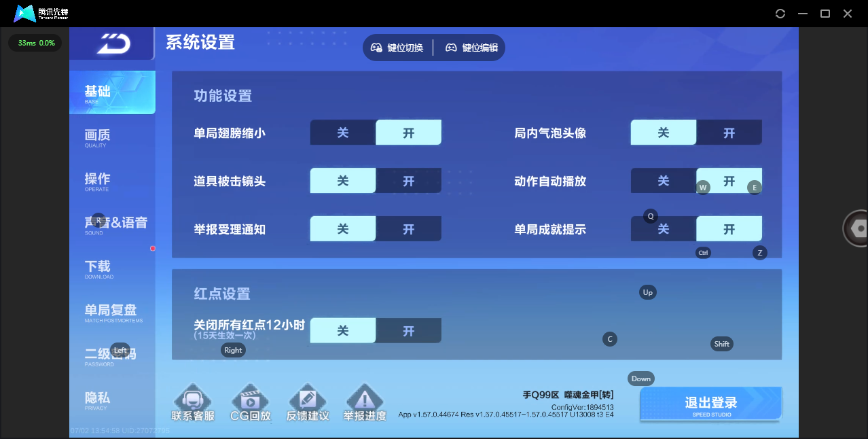Select the 基础 base settings tab
This screenshot has height=439, width=868.
pos(112,92)
